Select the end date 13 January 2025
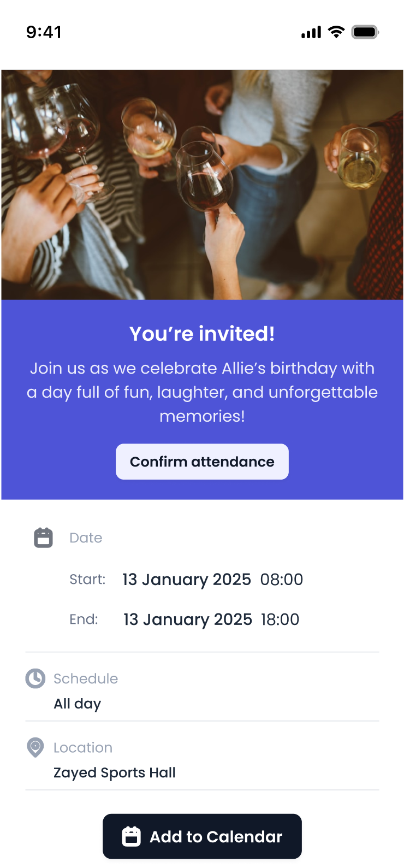Screen dimensions: 404x868 187,619
